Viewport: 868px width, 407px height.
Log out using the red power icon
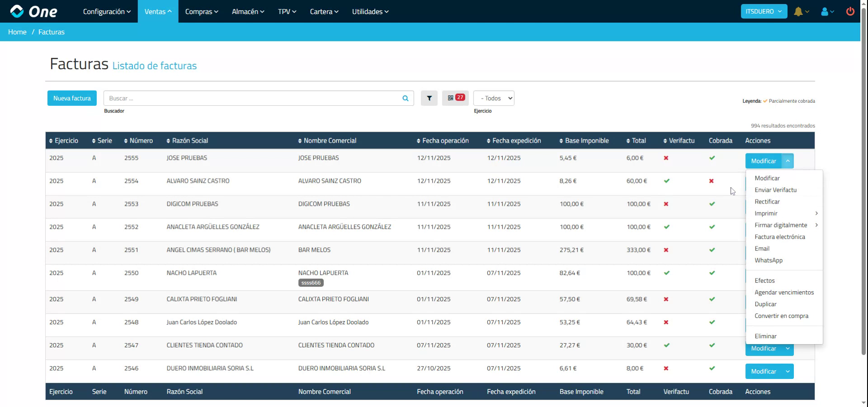[850, 11]
